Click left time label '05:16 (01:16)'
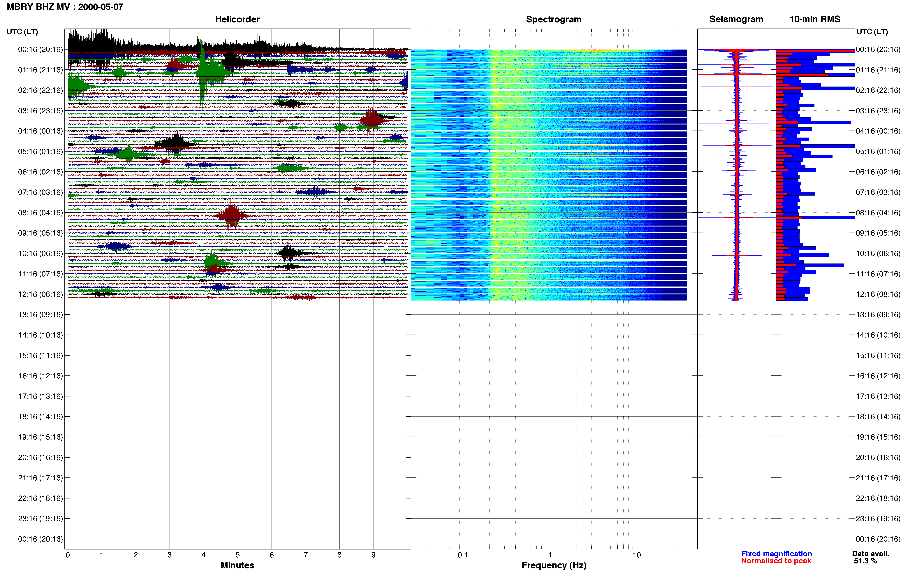This screenshot has width=924, height=578. pos(41,151)
